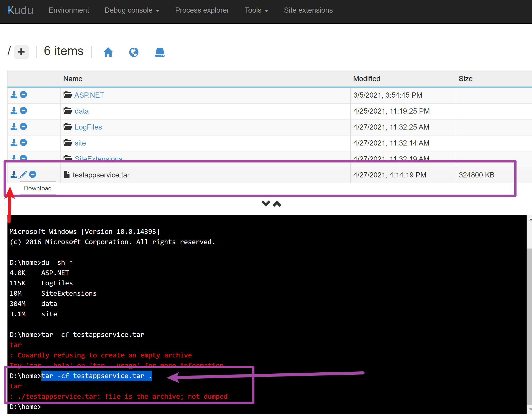
Task: Open Site extensions page
Action: point(308,10)
